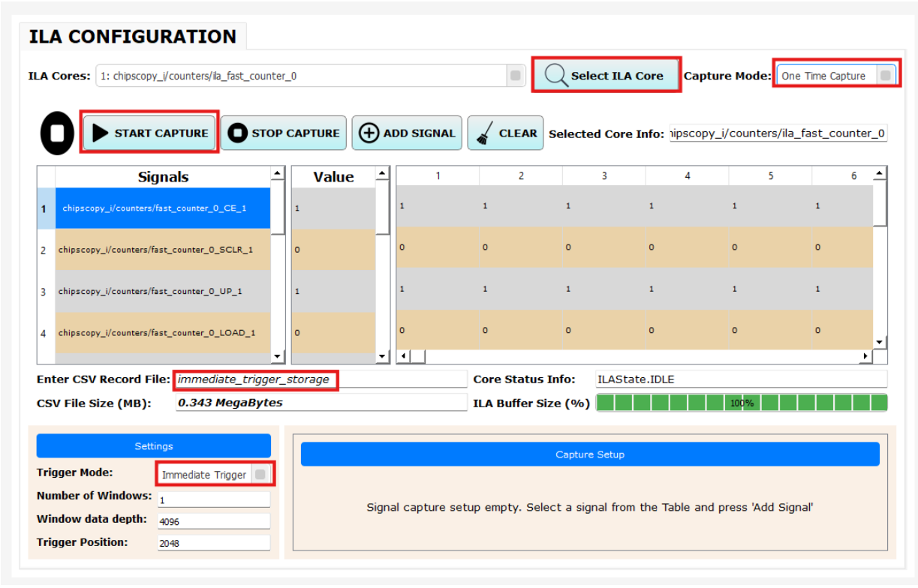The height and width of the screenshot is (588, 918).
Task: Click the Window data depth field
Action: [213, 521]
